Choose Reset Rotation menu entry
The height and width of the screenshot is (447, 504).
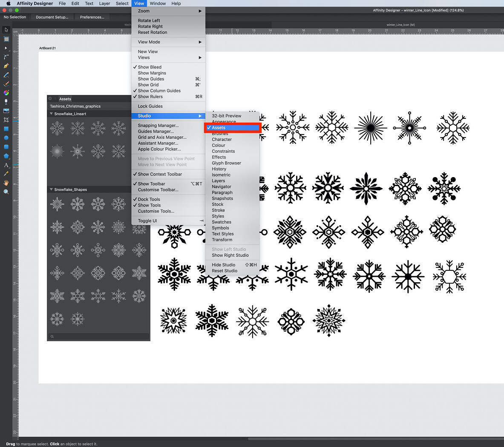[168, 32]
